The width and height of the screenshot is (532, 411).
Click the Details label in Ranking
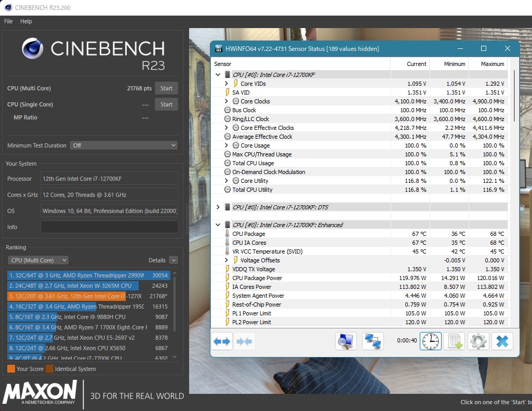point(157,260)
